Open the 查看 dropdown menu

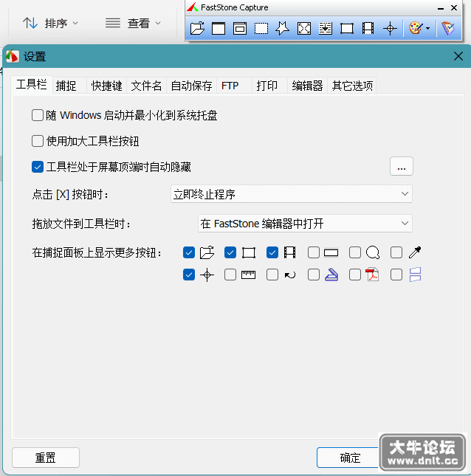[158, 23]
